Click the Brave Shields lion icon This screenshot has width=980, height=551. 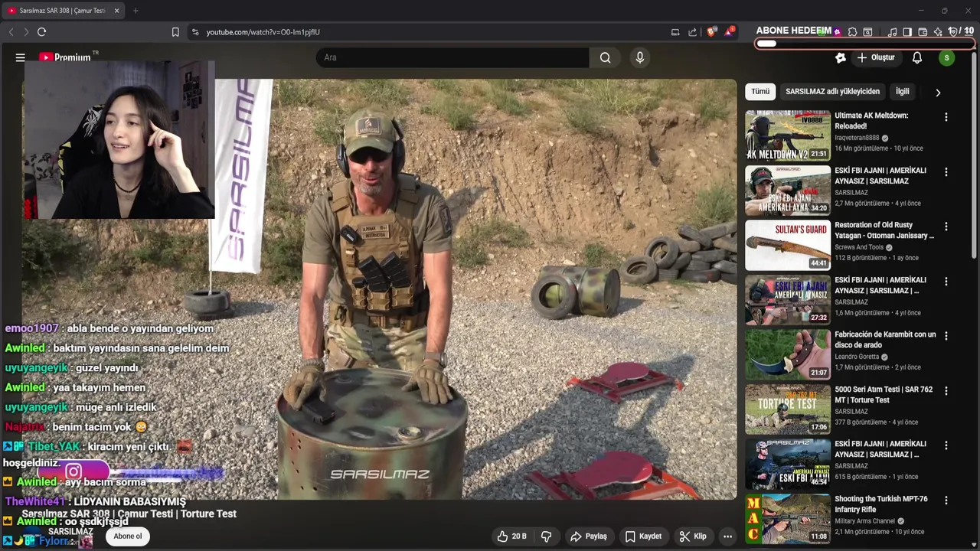[712, 32]
